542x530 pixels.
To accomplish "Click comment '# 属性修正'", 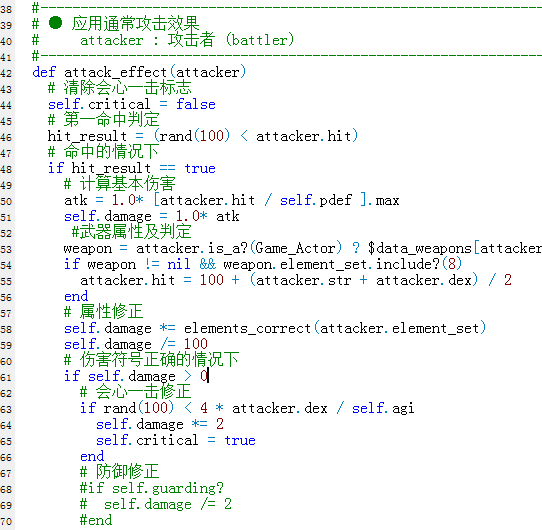I will [104, 312].
